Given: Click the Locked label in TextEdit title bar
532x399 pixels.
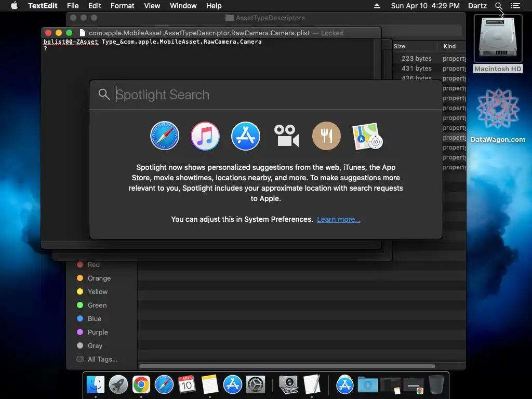Looking at the screenshot, I should 332,33.
